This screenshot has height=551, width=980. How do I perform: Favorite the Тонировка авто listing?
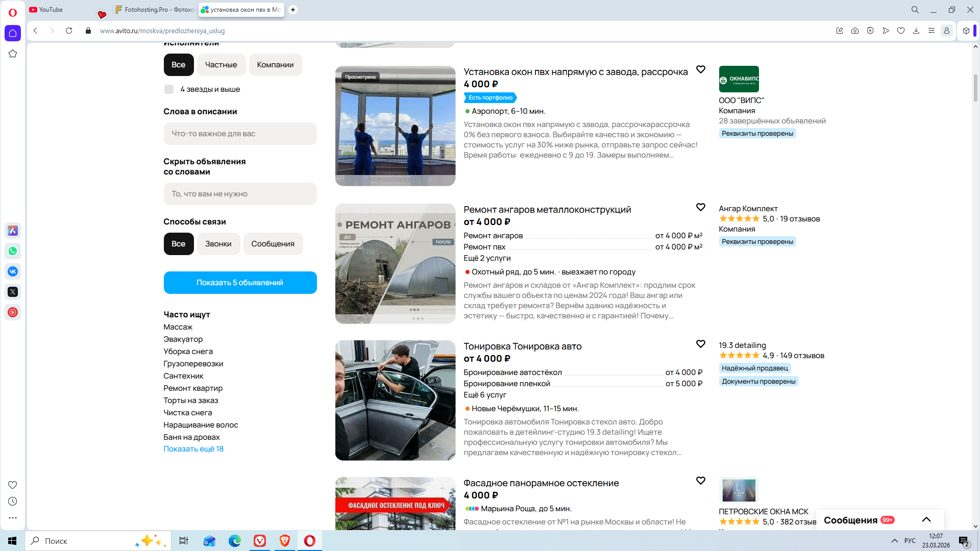coord(701,344)
